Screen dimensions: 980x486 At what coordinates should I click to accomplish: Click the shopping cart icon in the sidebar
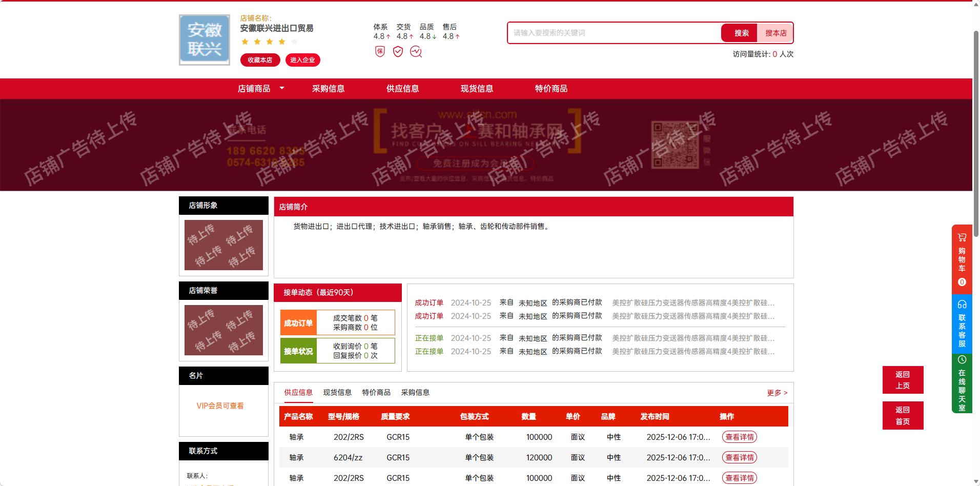(962, 237)
